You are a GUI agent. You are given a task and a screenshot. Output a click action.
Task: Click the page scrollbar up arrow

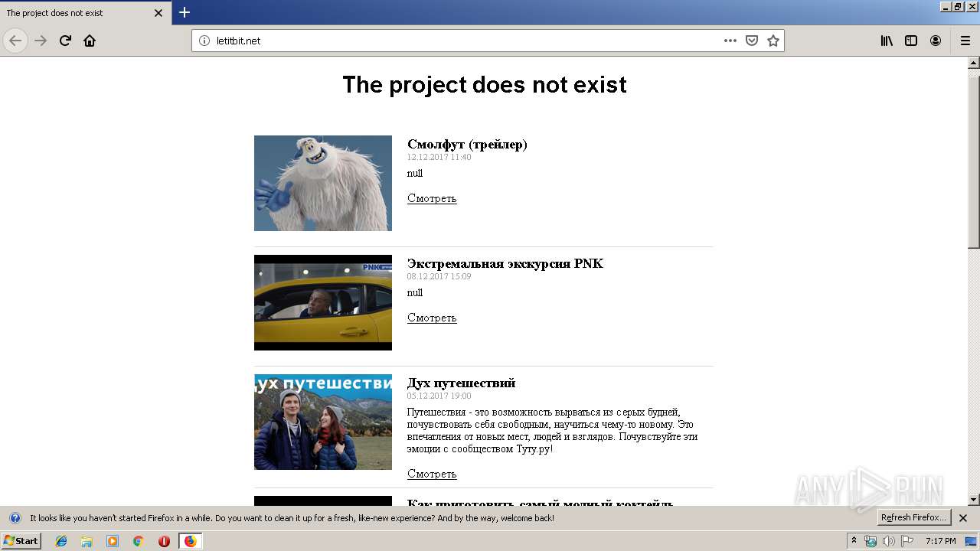pos(974,63)
